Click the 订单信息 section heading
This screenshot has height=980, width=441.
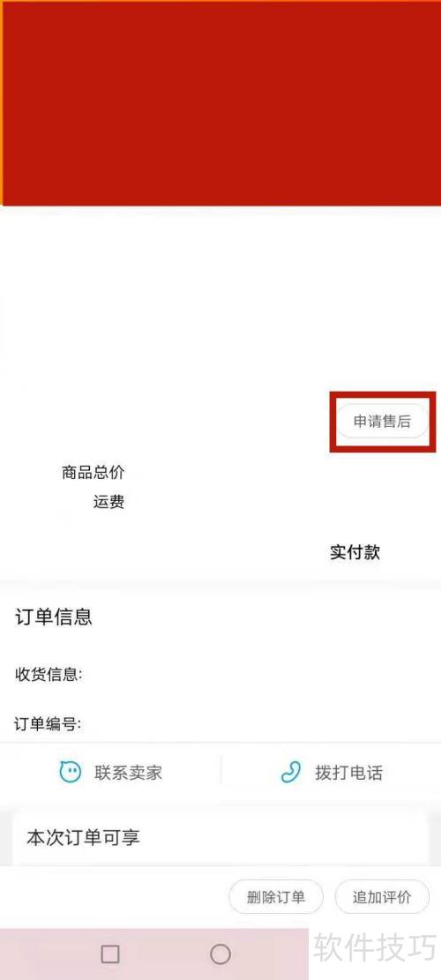(54, 617)
